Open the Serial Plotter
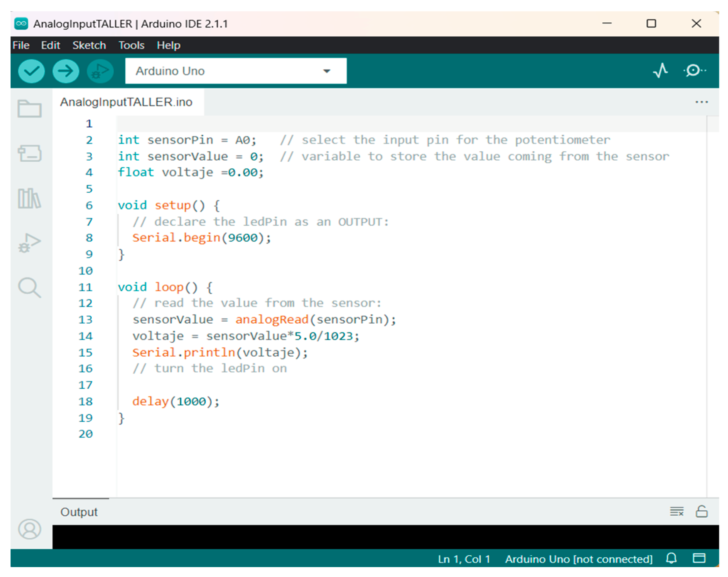The width and height of the screenshot is (728, 577). (660, 71)
